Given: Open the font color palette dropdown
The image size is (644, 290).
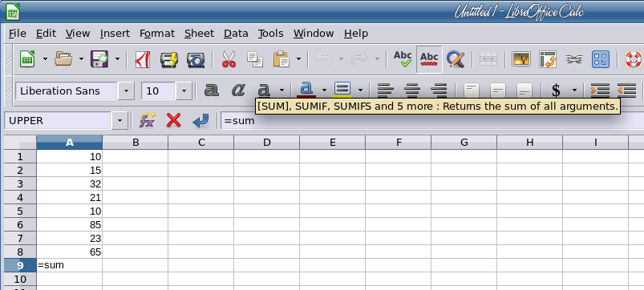Looking at the screenshot, I should tap(325, 91).
